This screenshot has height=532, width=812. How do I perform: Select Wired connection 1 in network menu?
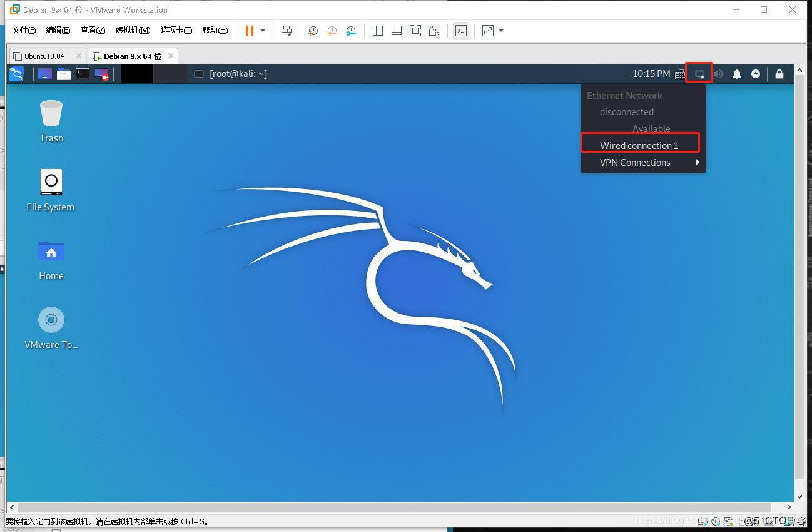[x=639, y=145]
